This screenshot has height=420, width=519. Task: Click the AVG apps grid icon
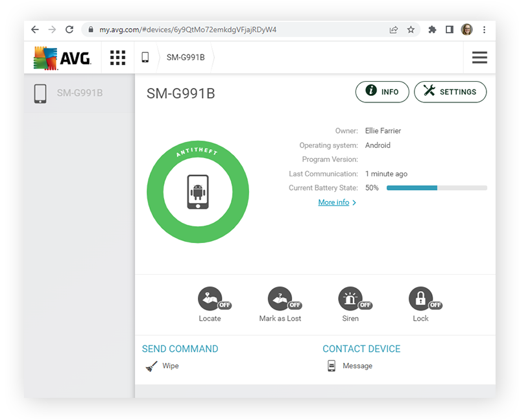(x=117, y=58)
